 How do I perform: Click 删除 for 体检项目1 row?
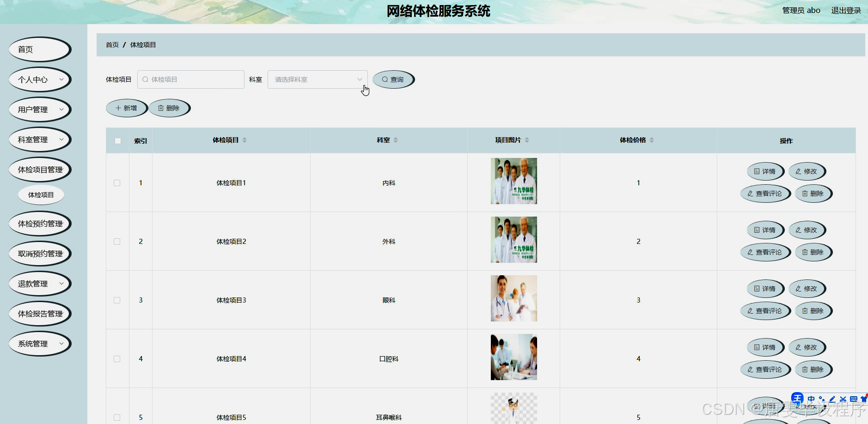tap(813, 194)
